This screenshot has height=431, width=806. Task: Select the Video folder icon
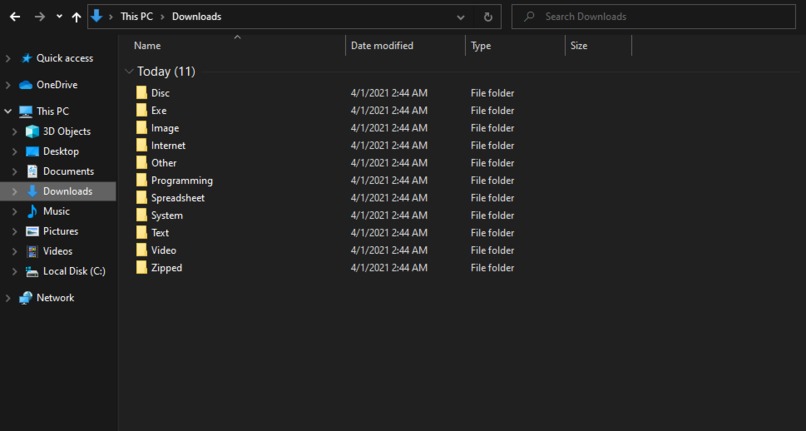(141, 250)
